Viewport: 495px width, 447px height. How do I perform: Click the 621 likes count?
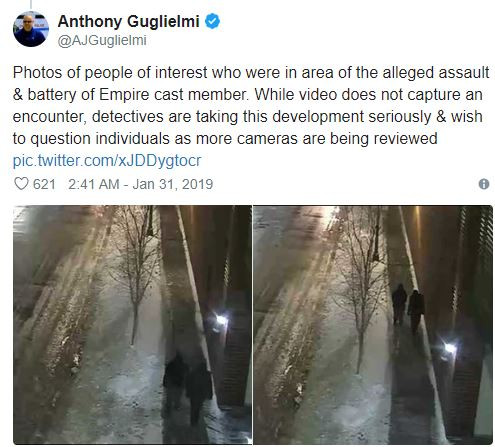pyautogui.click(x=44, y=184)
